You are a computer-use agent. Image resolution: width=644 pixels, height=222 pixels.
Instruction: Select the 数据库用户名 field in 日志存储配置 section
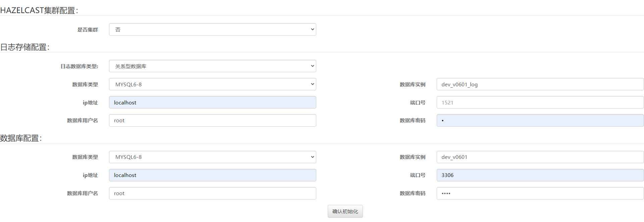pos(212,121)
